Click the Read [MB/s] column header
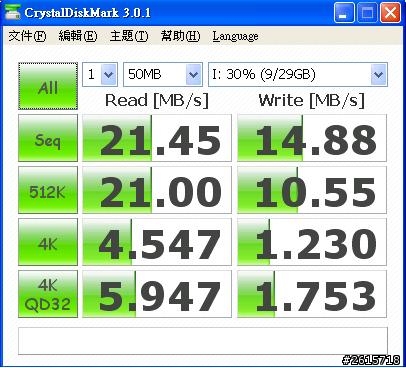This screenshot has width=406, height=368. [x=157, y=100]
